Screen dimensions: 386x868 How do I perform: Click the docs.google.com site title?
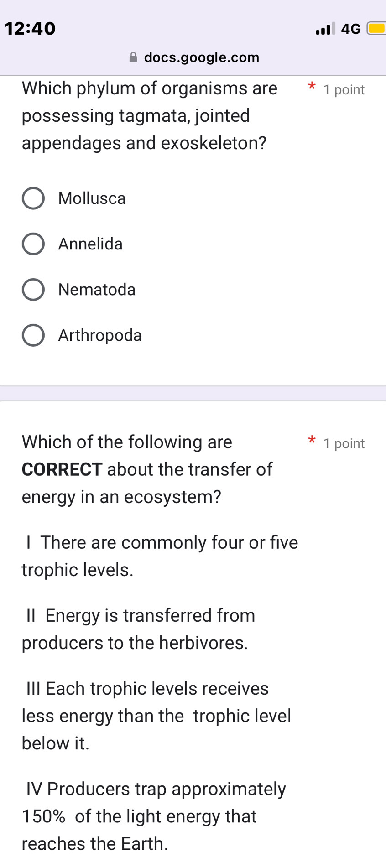point(202,57)
